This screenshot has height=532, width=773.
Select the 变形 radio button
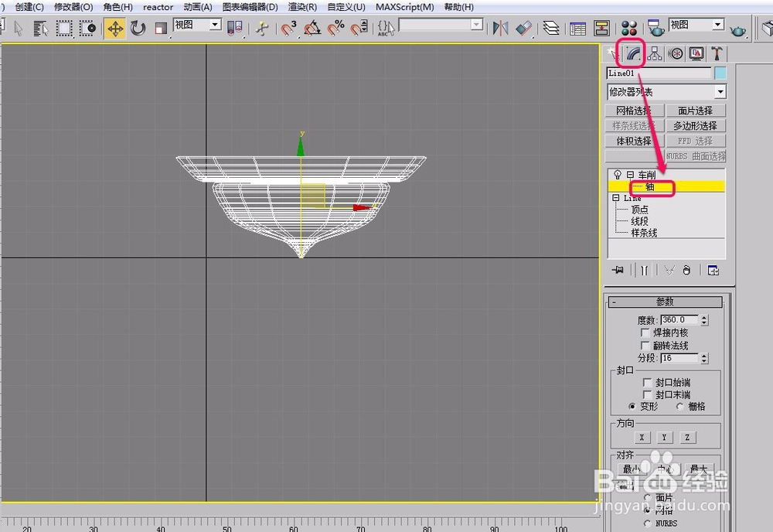[x=632, y=406]
